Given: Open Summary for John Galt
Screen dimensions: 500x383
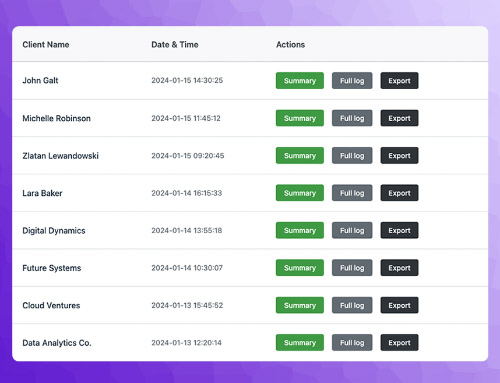Looking at the screenshot, I should pos(300,81).
